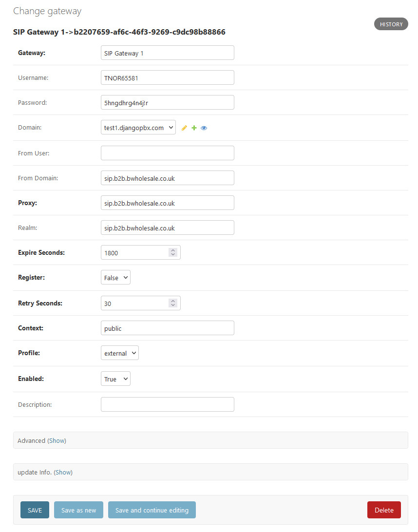Focus the Password text field
418x532 pixels.
click(167, 103)
